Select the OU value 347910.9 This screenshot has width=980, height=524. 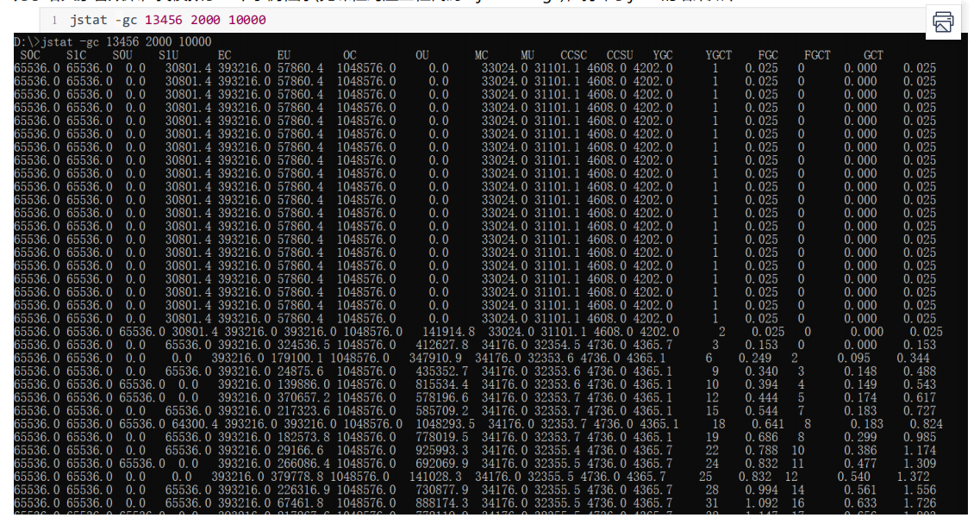435,359
